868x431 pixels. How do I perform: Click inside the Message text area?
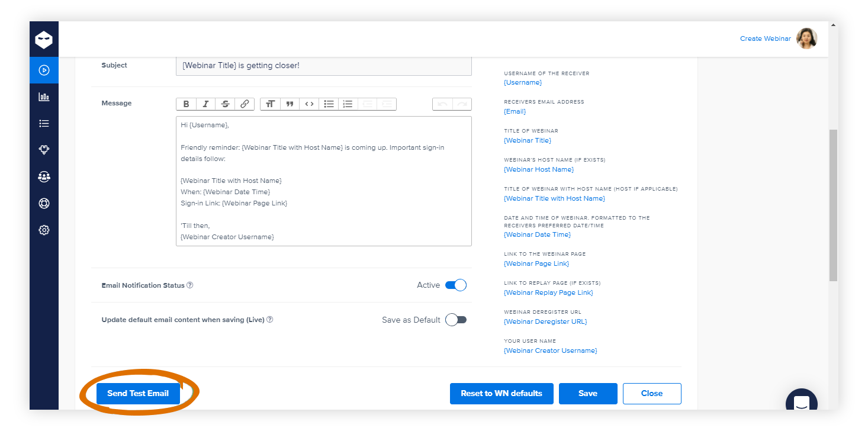(324, 181)
